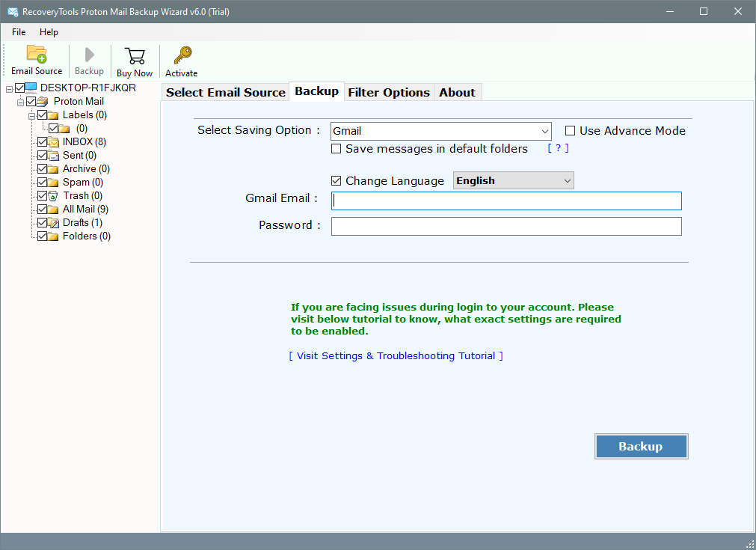756x550 pixels.
Task: Collapse the Proton Mail tree node
Action: (20, 103)
